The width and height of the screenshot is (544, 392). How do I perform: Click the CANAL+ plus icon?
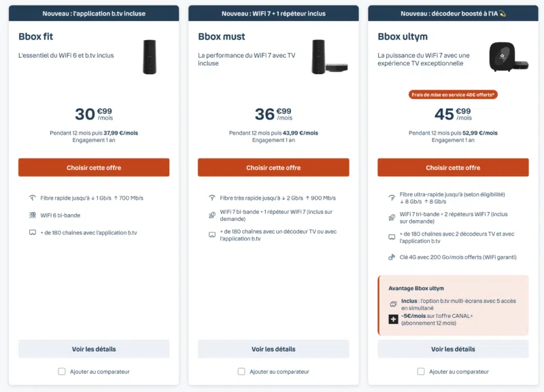click(x=393, y=319)
